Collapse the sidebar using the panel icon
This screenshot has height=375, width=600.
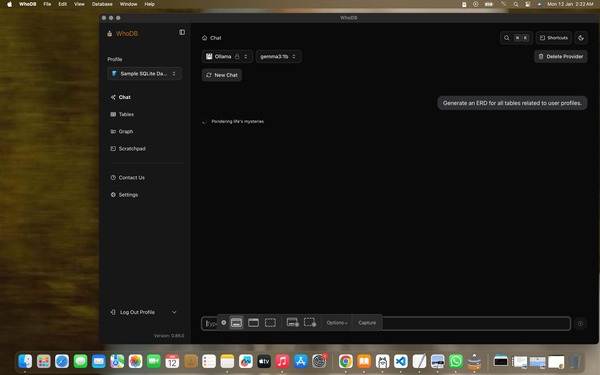182,33
